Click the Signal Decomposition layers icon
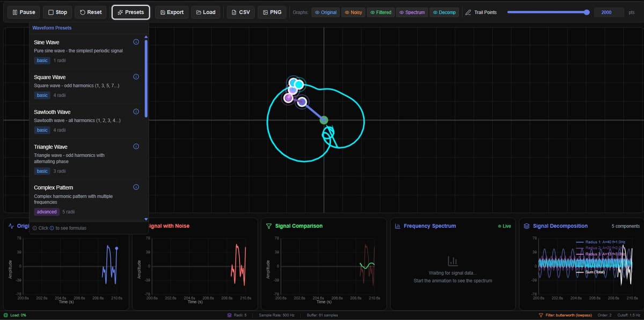Screen dimensions: 644x320 526,226
